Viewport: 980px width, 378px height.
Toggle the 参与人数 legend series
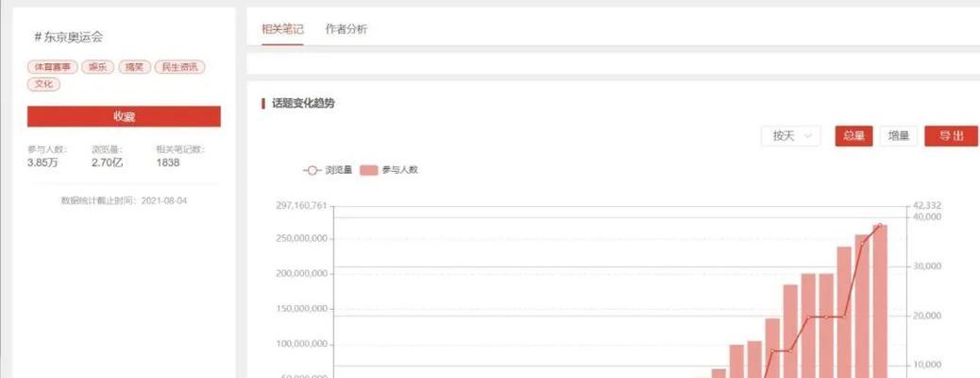pos(389,169)
